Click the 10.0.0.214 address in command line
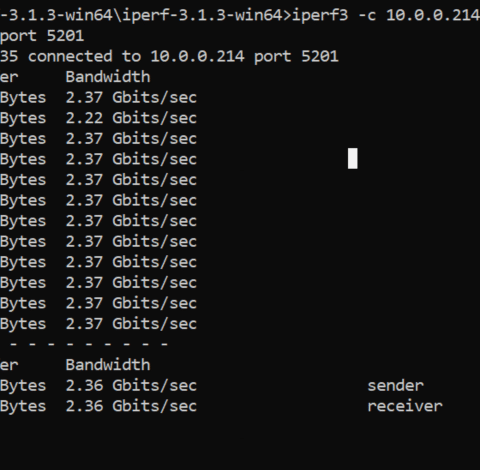 coord(433,15)
